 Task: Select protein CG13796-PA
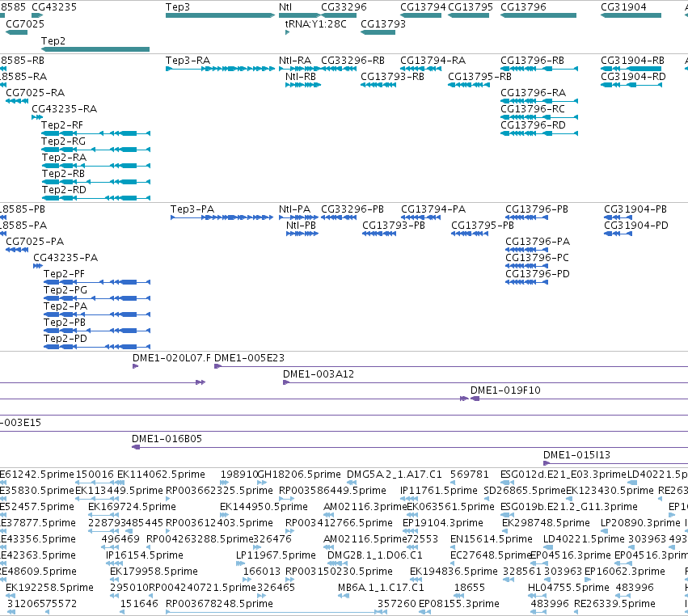pos(526,250)
